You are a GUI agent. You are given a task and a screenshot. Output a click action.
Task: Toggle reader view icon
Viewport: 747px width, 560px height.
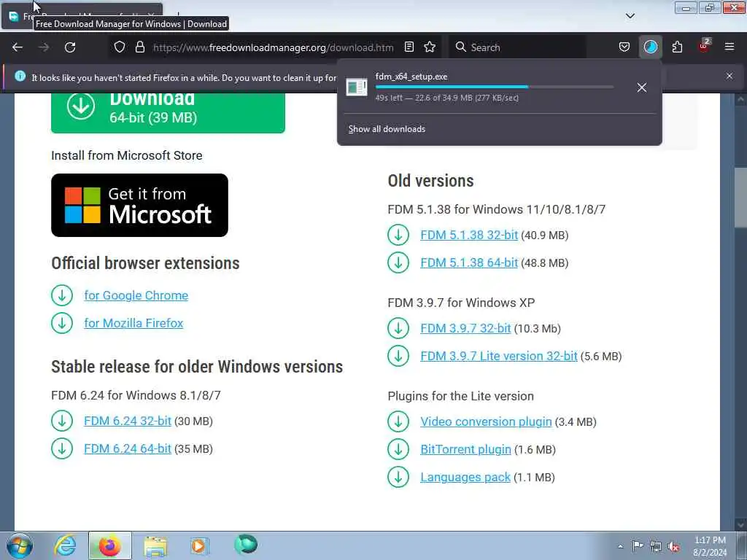click(409, 47)
